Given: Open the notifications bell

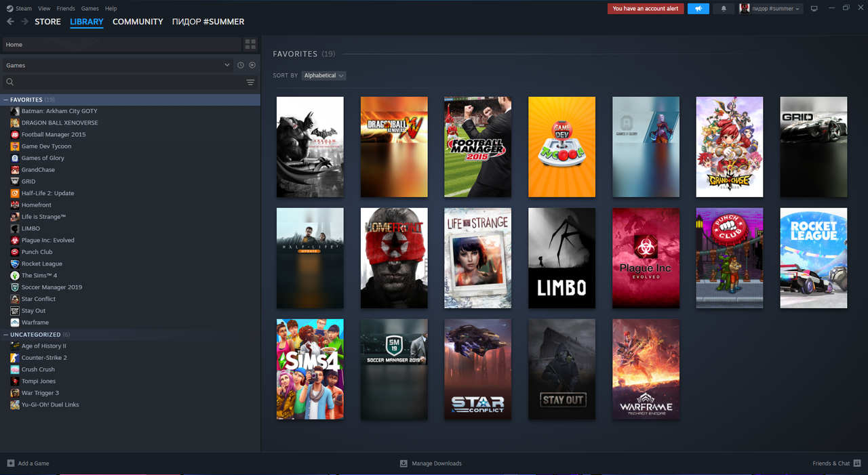Looking at the screenshot, I should [724, 9].
